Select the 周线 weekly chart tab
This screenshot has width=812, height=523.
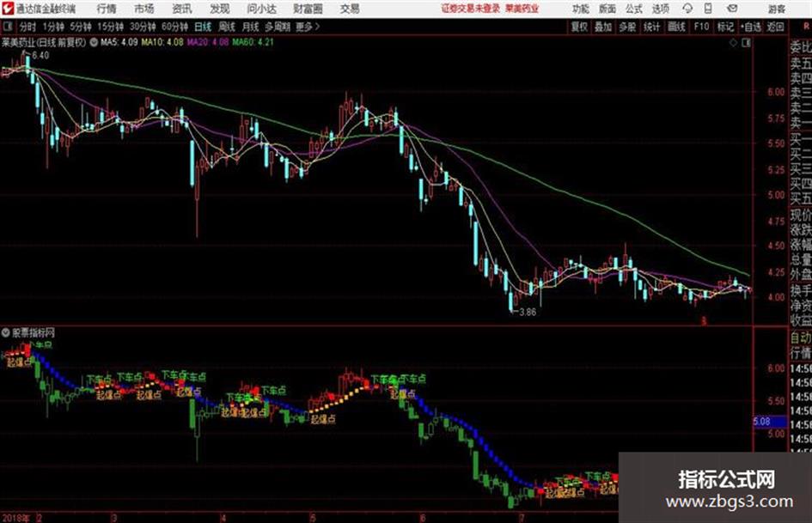(227, 27)
